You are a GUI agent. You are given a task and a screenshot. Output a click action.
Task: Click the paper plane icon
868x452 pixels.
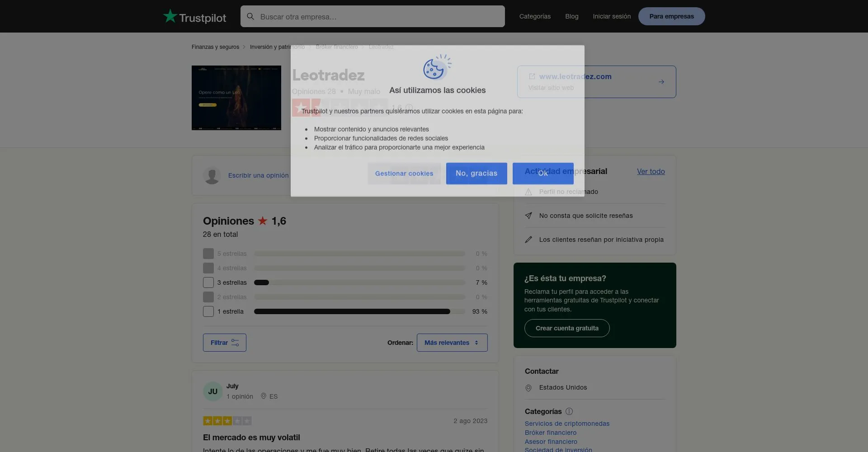(528, 216)
